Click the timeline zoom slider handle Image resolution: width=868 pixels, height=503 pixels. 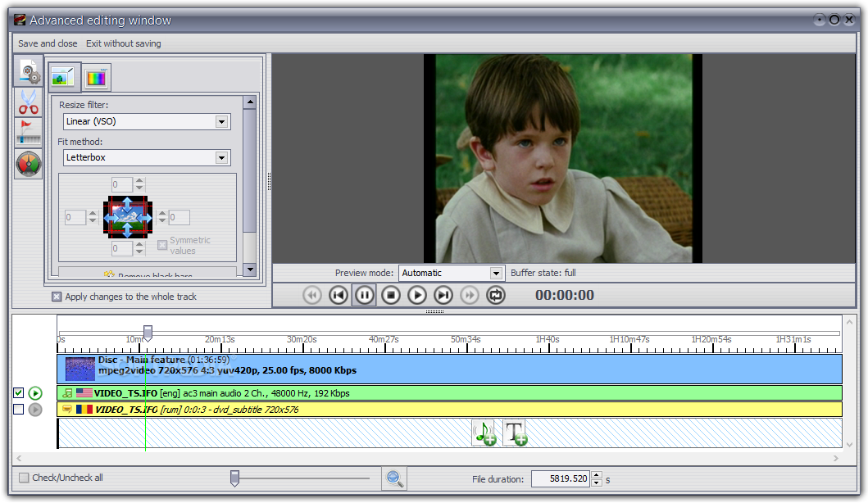coord(234,478)
